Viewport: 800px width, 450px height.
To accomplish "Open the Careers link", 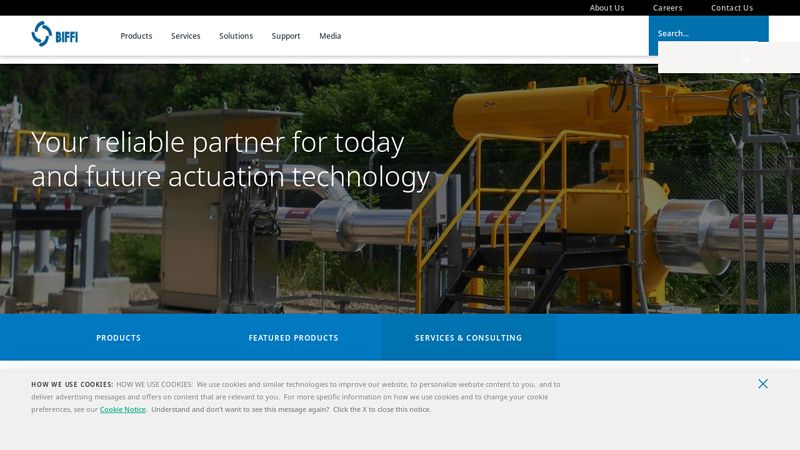I will coord(667,8).
